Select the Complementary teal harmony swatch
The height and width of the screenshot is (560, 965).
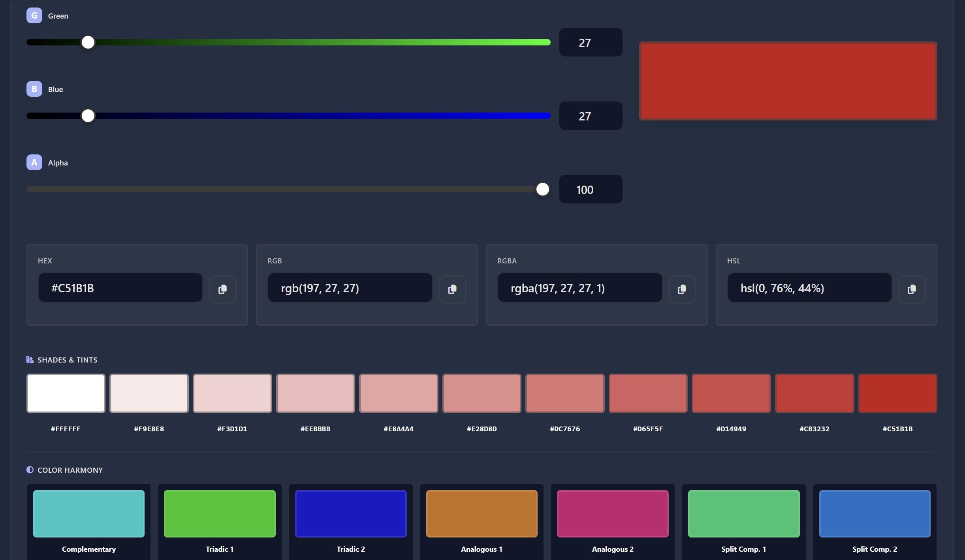tap(88, 513)
